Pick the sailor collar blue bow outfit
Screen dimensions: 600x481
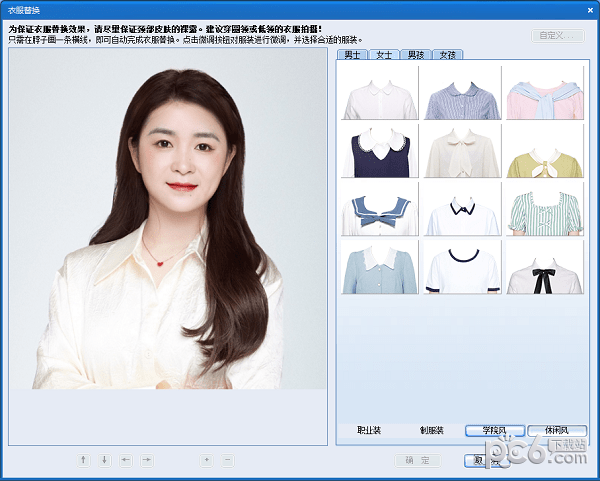[377, 209]
